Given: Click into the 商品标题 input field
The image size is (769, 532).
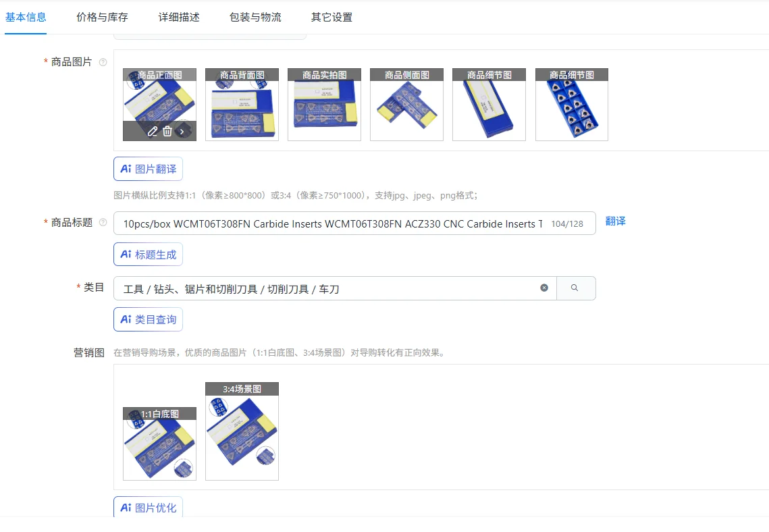Looking at the screenshot, I should point(354,223).
